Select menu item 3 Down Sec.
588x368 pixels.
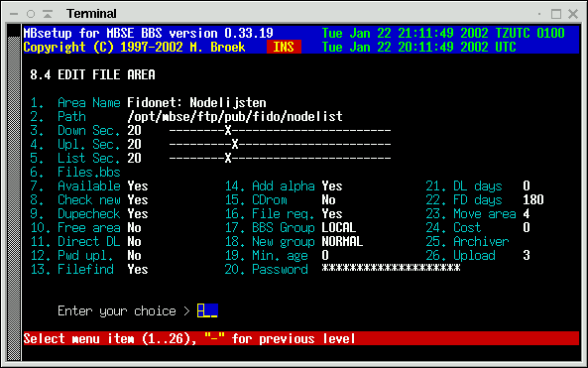pyautogui.click(x=75, y=131)
